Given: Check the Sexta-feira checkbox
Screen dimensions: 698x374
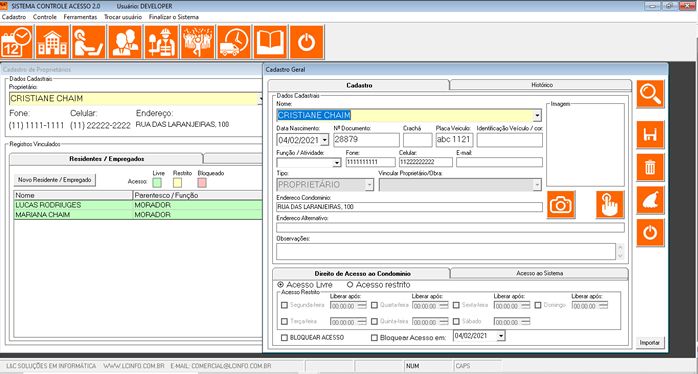Looking at the screenshot, I should coord(456,305).
